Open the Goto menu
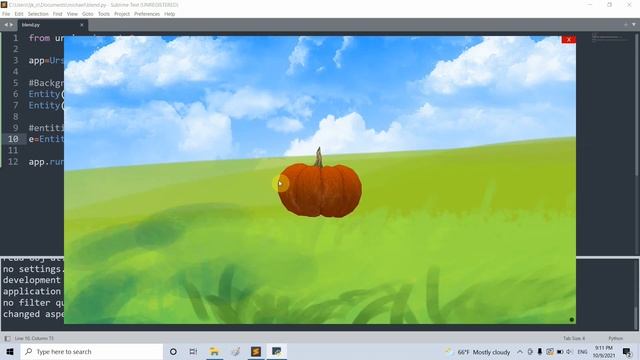640x360 pixels. [87, 14]
